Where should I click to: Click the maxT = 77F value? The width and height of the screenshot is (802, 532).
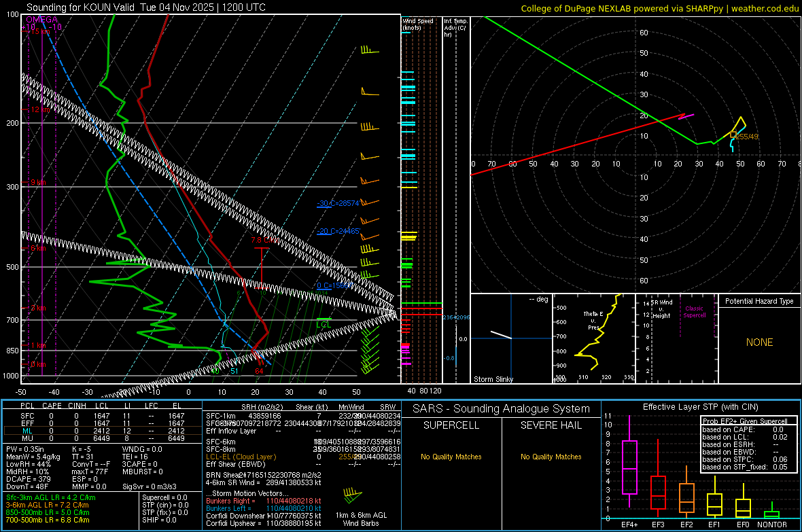pyautogui.click(x=90, y=472)
